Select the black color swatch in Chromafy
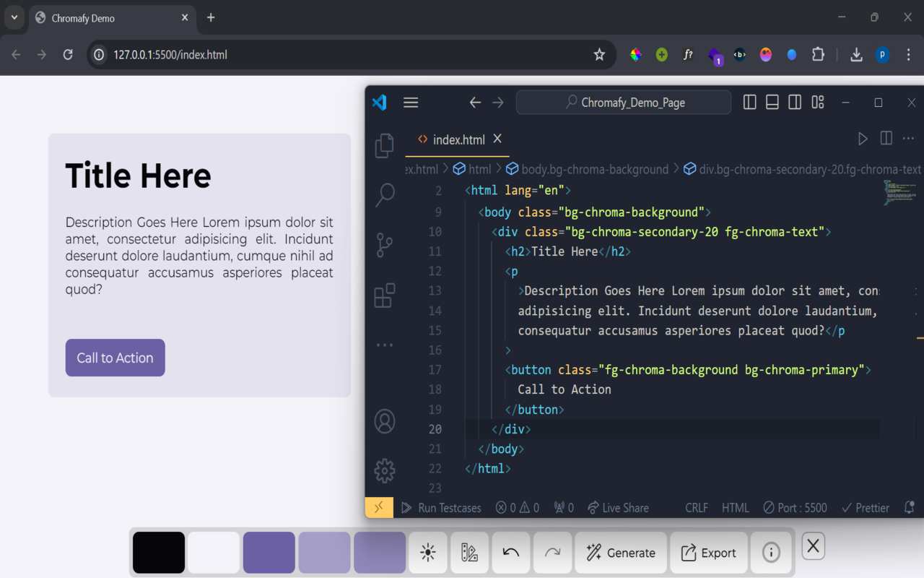This screenshot has height=578, width=924. [x=158, y=552]
